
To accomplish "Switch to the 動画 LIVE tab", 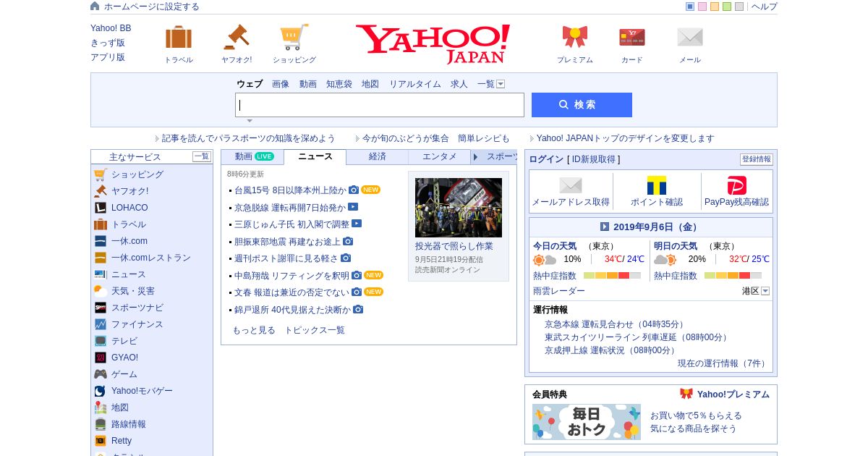I will (x=252, y=156).
